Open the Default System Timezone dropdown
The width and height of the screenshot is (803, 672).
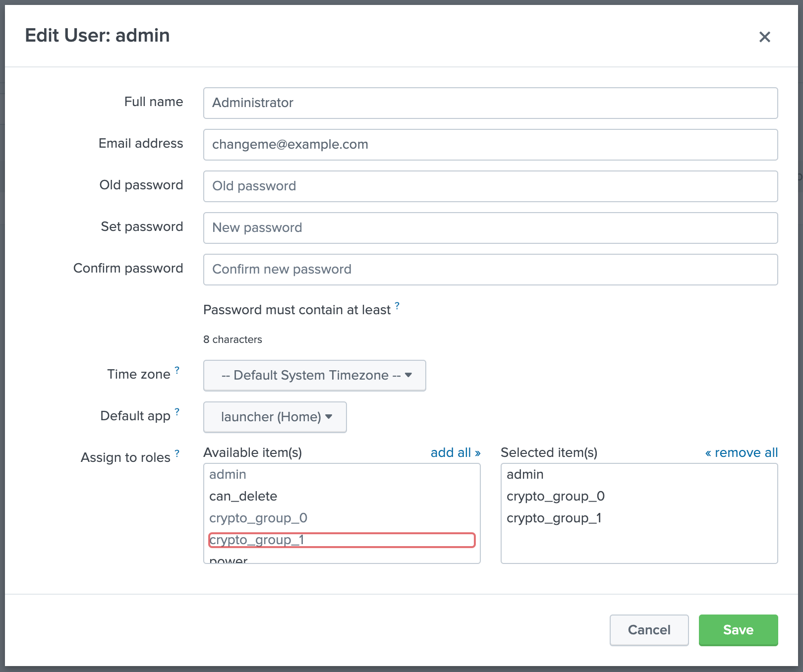(x=314, y=376)
